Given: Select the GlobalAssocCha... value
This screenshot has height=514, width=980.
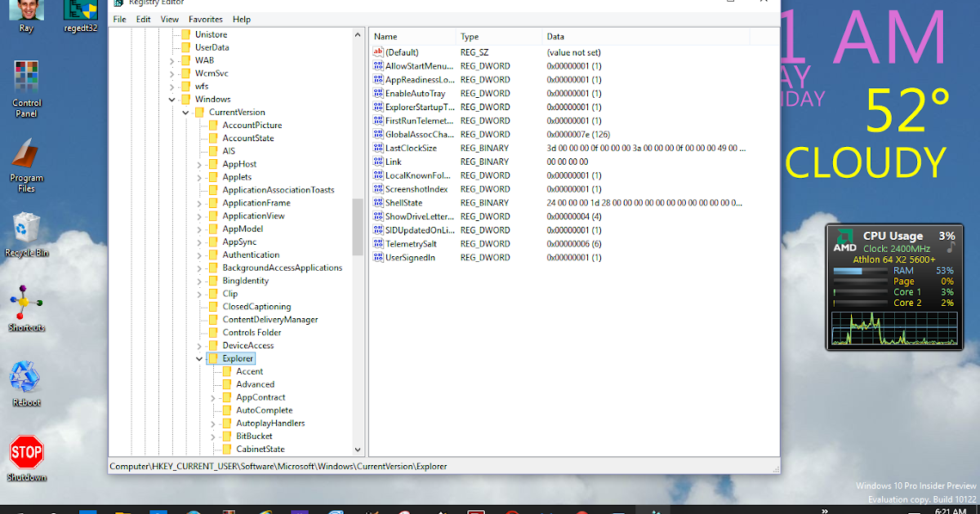Looking at the screenshot, I should tap(420, 134).
